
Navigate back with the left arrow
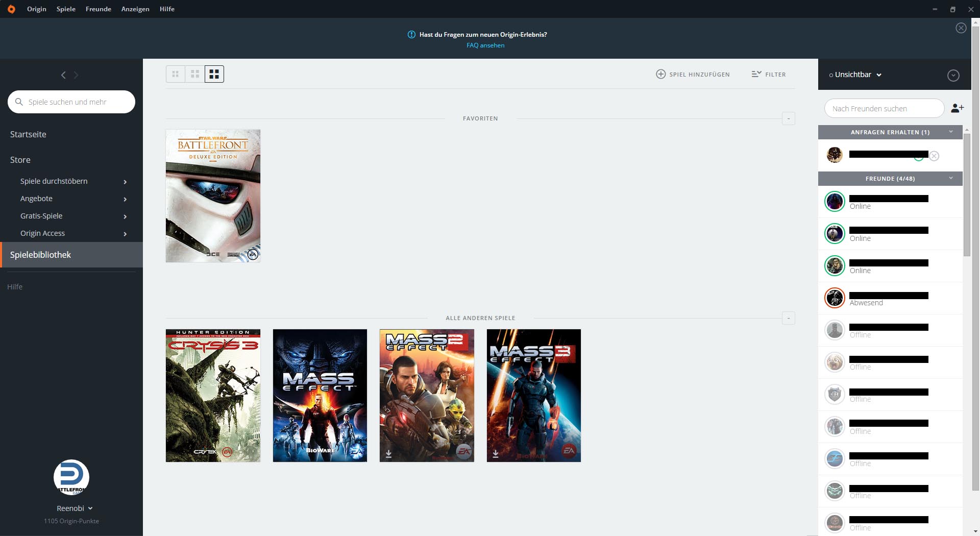[63, 75]
